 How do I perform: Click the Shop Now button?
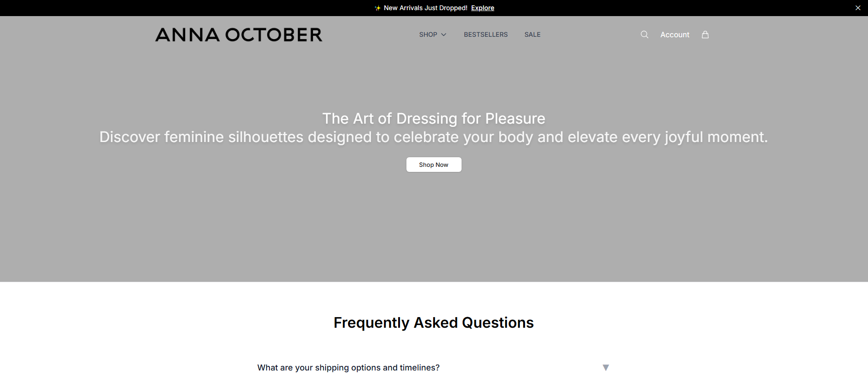click(x=434, y=165)
